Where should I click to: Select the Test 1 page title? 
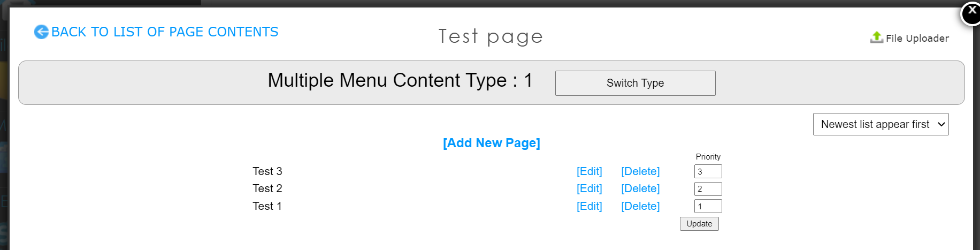click(267, 206)
